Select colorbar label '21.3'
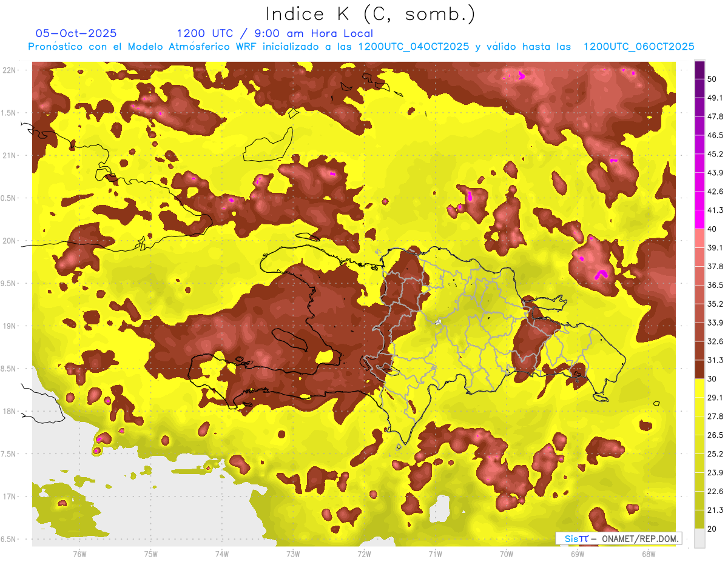 715,510
